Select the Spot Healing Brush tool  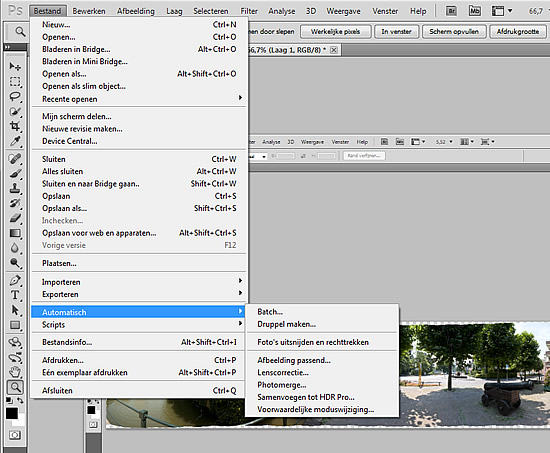(15, 159)
